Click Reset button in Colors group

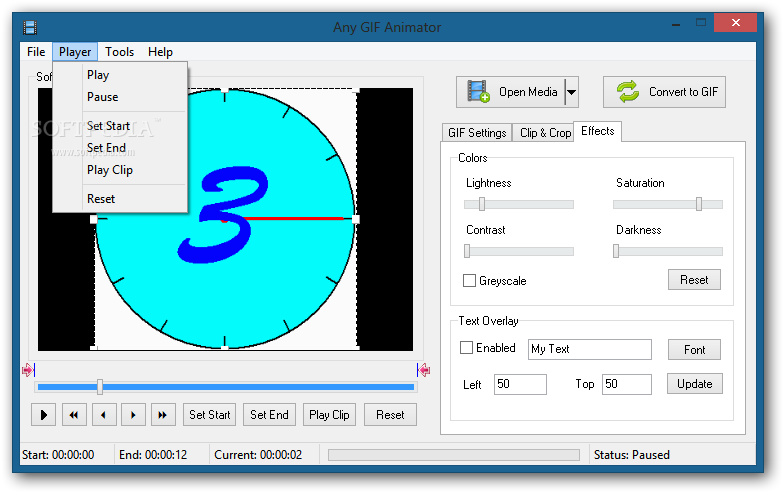point(694,280)
